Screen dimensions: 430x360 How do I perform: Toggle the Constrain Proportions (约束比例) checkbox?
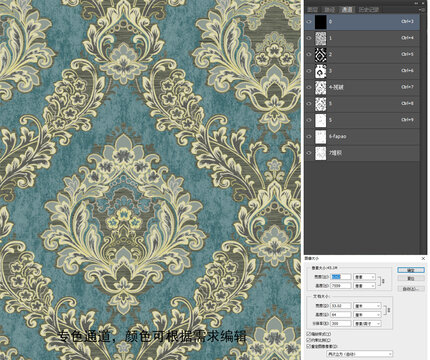[x=308, y=340]
